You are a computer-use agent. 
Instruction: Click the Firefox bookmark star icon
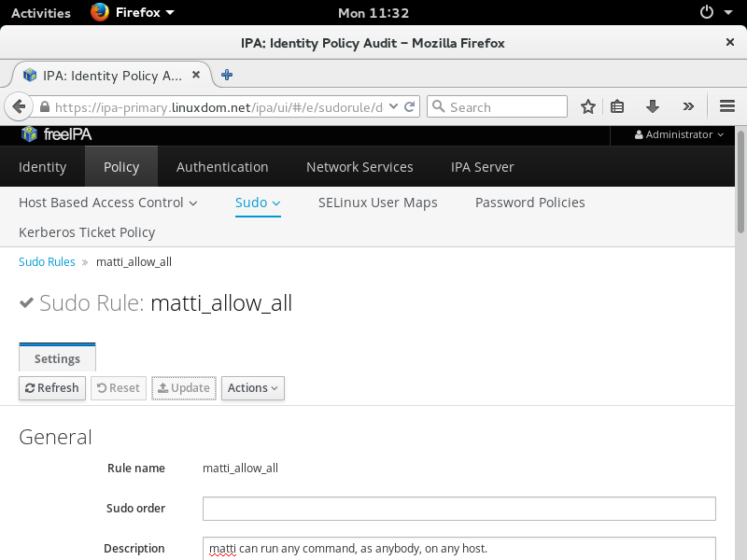588,106
